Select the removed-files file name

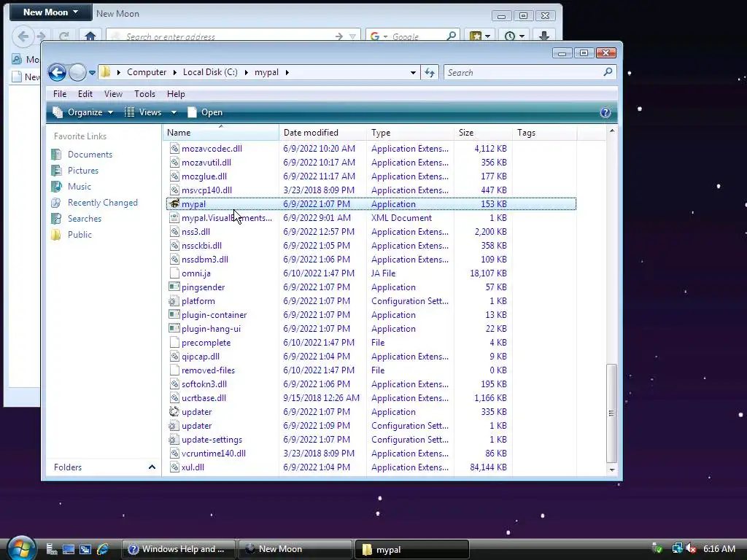(x=208, y=370)
